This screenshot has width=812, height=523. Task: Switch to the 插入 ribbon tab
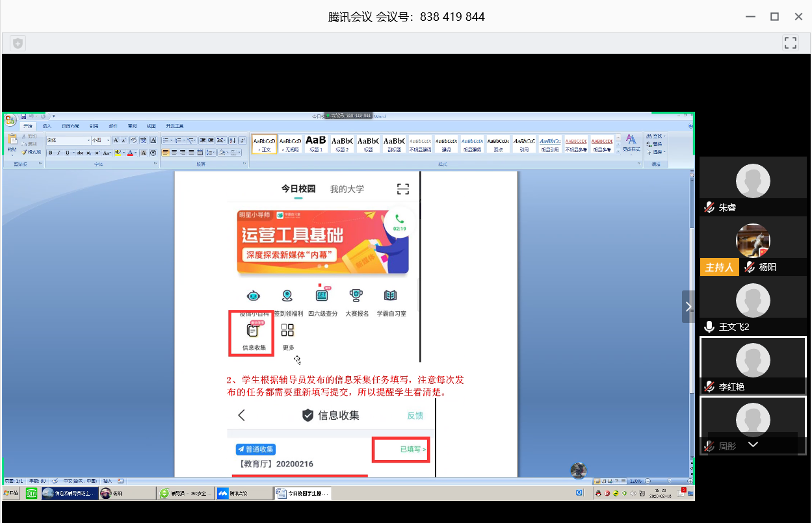tap(47, 127)
